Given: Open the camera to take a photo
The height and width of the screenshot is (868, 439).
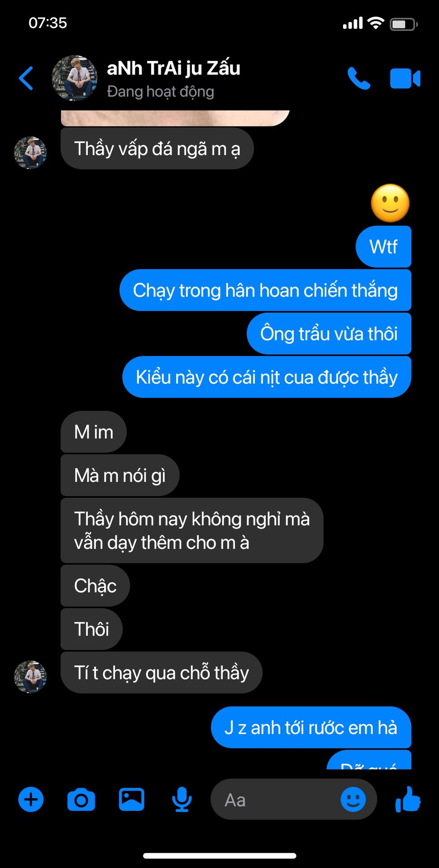Looking at the screenshot, I should [x=81, y=799].
